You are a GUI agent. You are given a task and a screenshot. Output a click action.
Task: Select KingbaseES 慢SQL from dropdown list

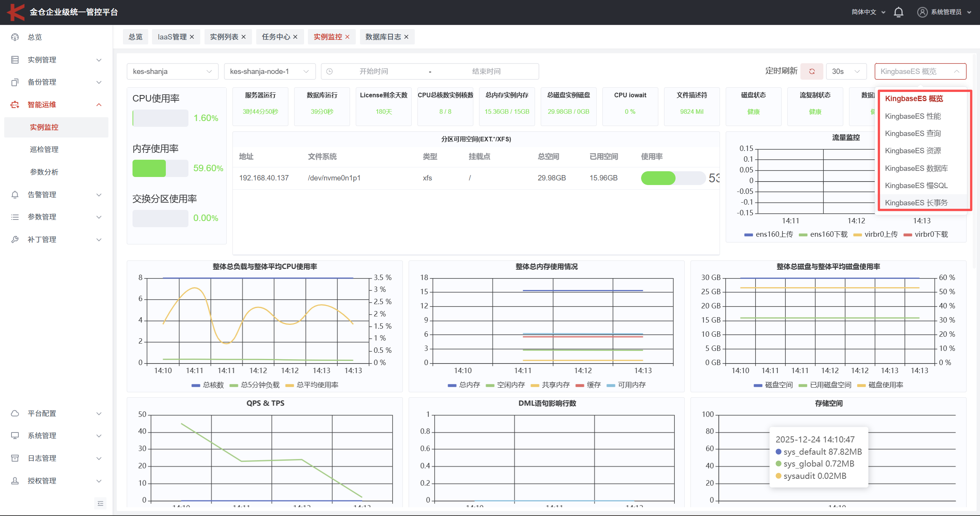pyautogui.click(x=916, y=185)
